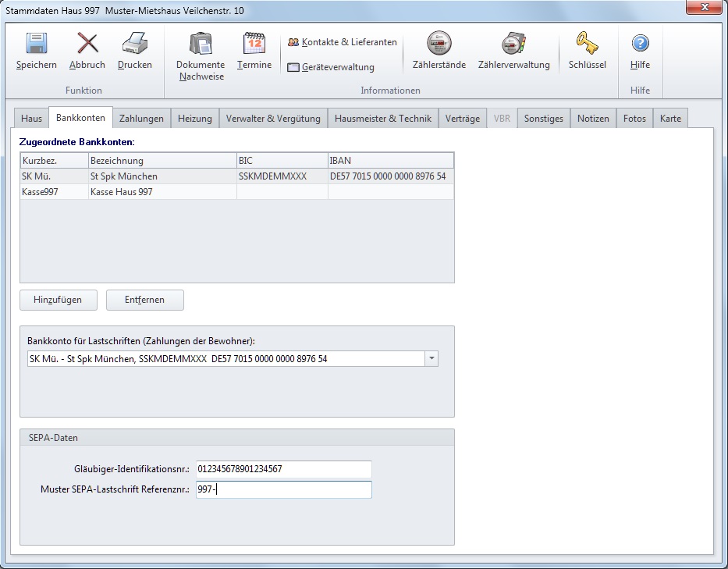Open Geräteverwaltung
This screenshot has height=569, width=728.
[x=331, y=67]
